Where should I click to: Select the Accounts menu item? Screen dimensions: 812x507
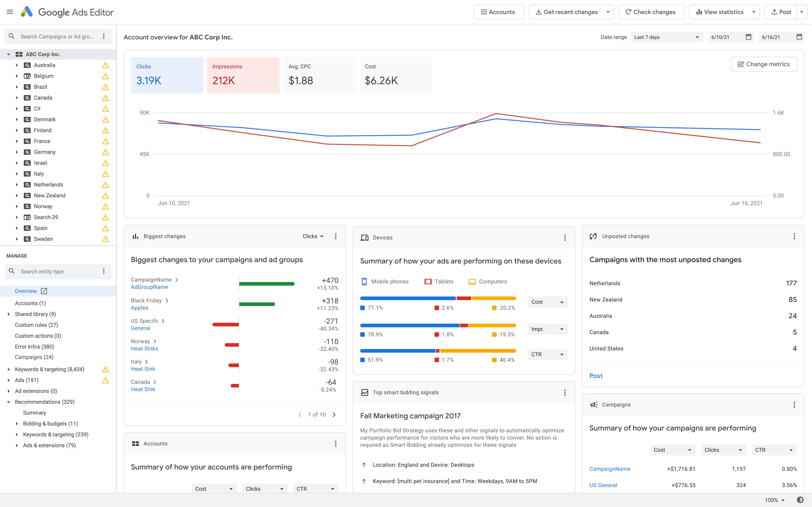30,303
